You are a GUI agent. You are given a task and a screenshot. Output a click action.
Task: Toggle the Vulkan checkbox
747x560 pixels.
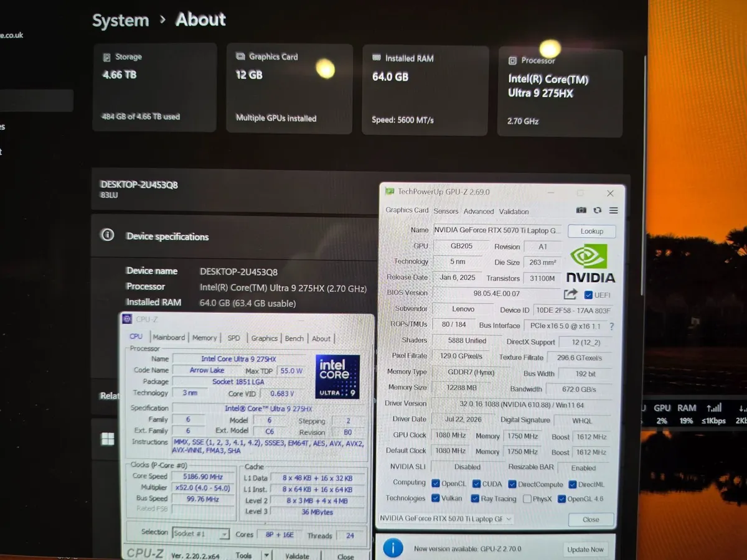(435, 498)
